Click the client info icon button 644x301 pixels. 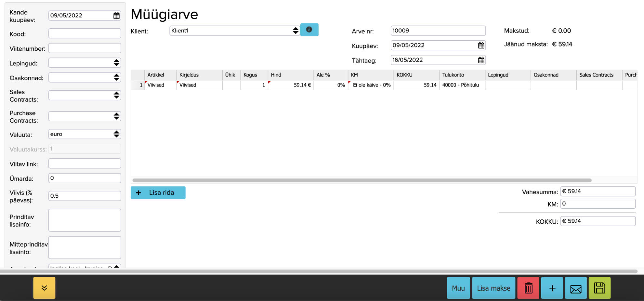(309, 30)
